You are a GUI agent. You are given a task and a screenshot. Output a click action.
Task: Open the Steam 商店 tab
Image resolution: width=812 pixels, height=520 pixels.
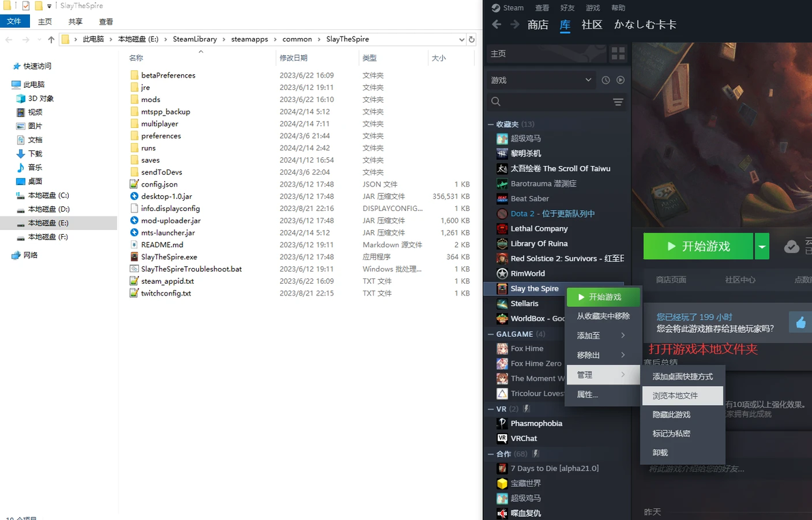point(537,25)
